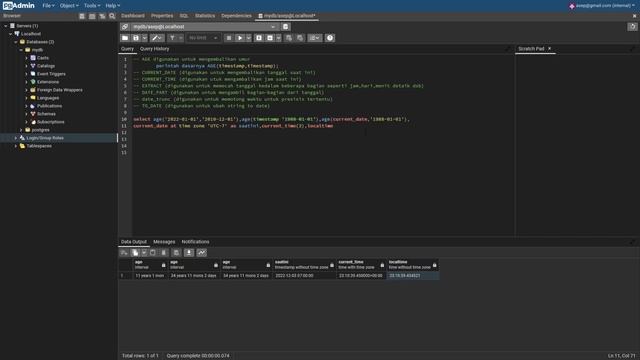Switch to the Statistics tab

point(205,16)
